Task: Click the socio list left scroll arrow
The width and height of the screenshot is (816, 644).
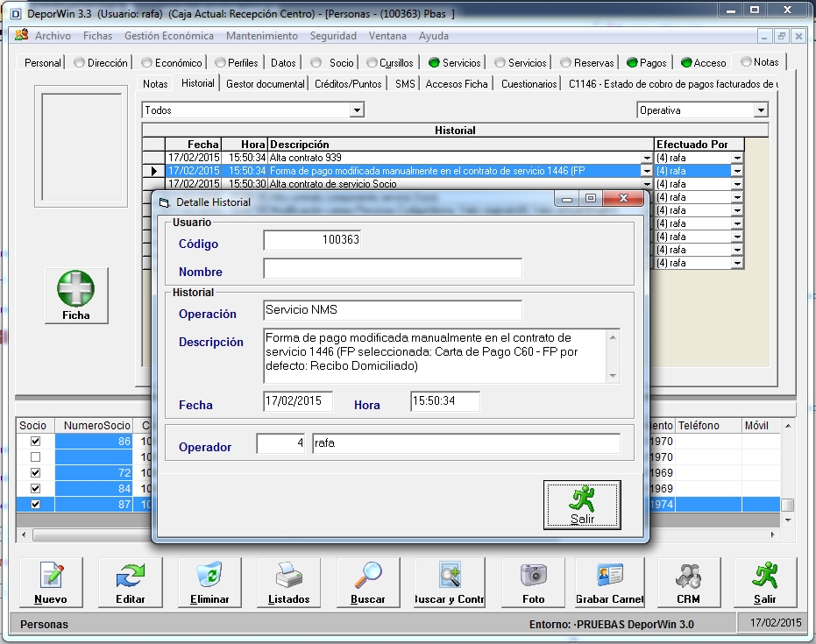Action: [24, 534]
